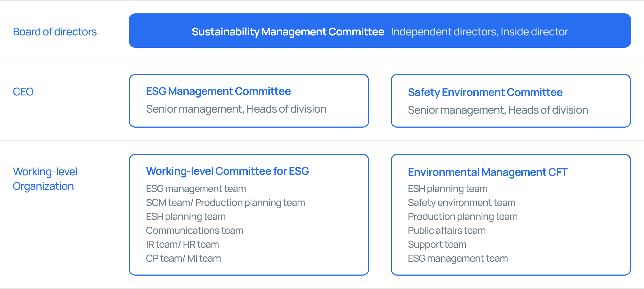
Task: Click the Support team entry
Action: [x=437, y=244]
